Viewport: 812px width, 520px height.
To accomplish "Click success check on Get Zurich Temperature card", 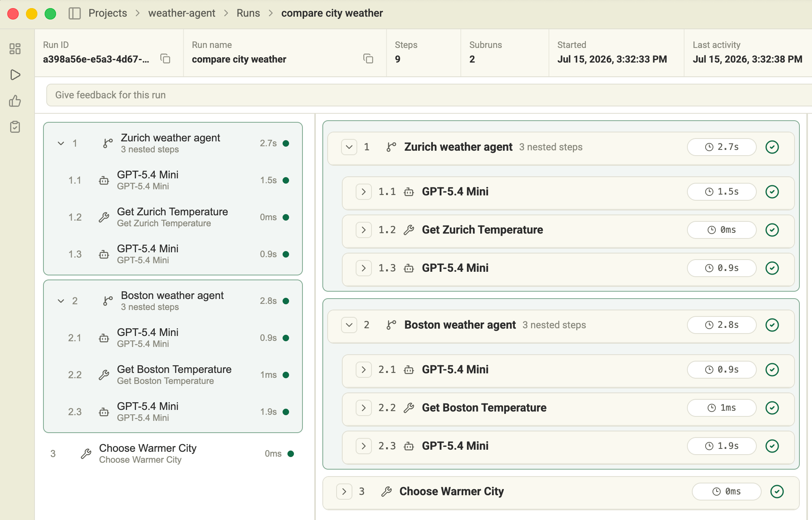I will pos(772,230).
